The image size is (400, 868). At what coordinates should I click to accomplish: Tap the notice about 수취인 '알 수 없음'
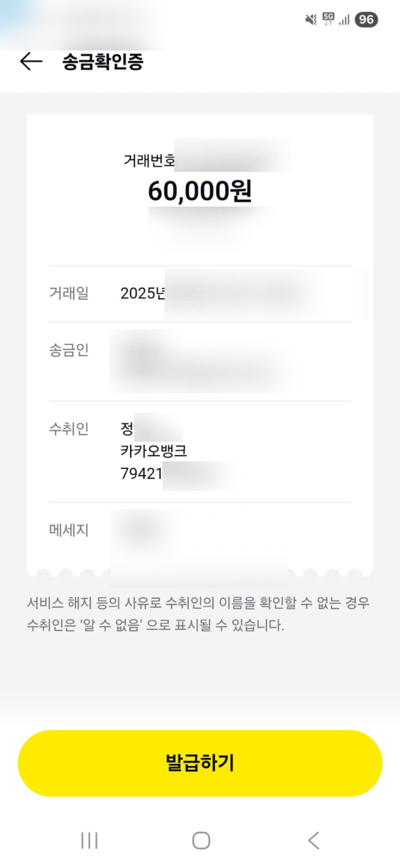coord(198,614)
